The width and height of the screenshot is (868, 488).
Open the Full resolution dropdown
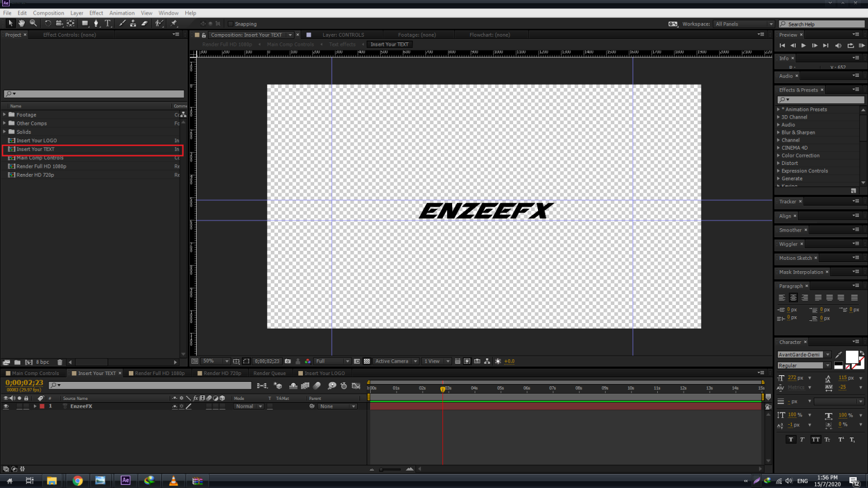[x=332, y=361]
